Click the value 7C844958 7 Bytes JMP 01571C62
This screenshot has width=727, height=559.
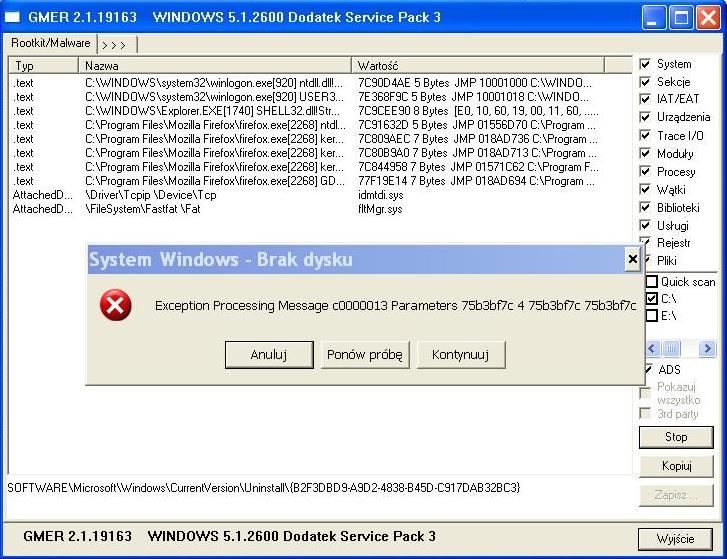pos(478,167)
